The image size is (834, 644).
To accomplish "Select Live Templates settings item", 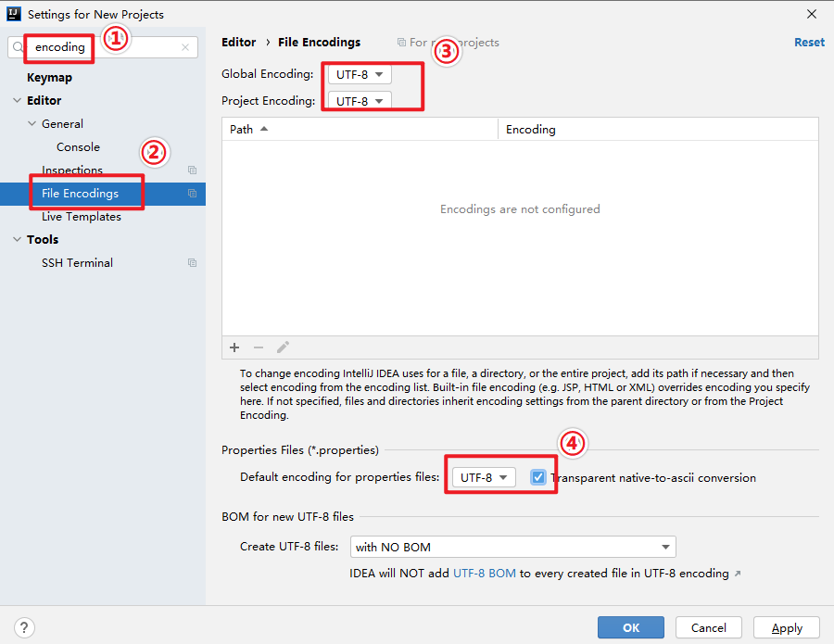I will tap(82, 217).
